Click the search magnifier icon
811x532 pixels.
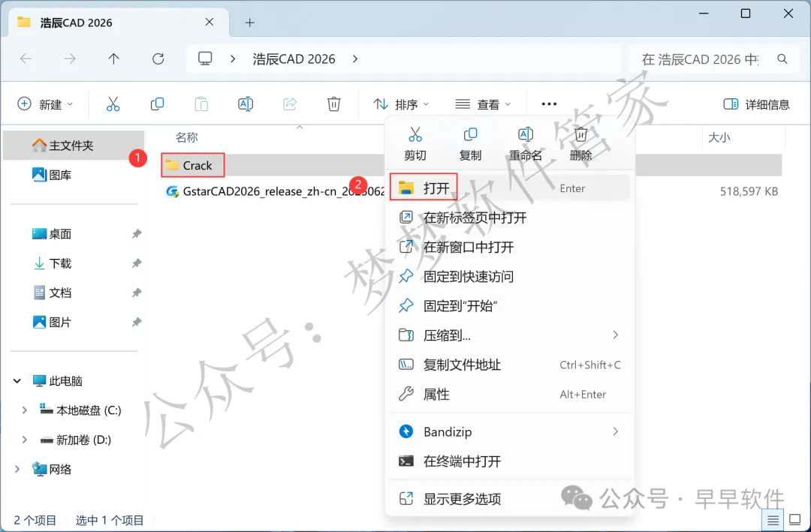coord(782,59)
